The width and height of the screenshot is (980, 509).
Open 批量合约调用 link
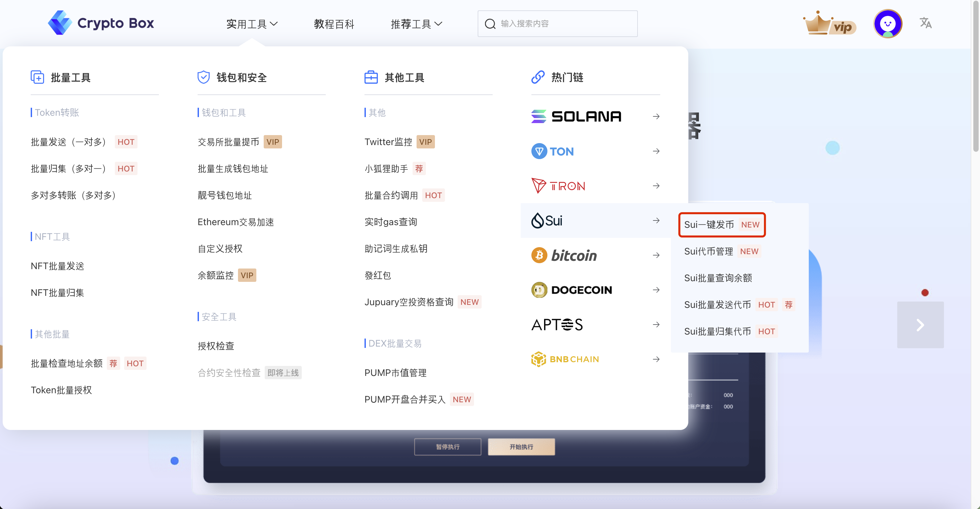pyautogui.click(x=405, y=195)
